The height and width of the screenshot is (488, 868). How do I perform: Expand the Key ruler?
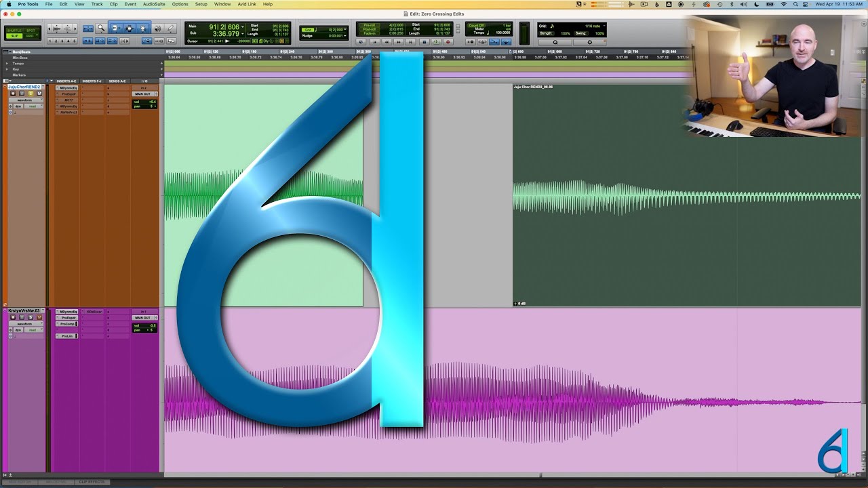tap(7, 69)
